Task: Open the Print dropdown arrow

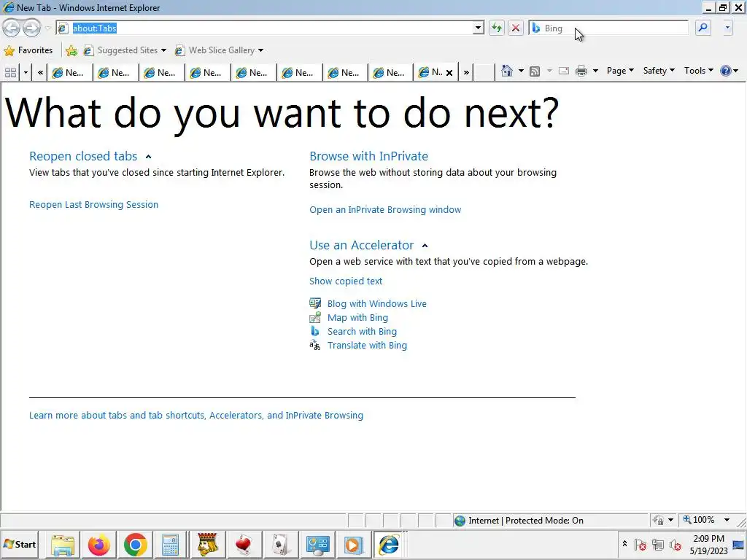Action: [595, 71]
